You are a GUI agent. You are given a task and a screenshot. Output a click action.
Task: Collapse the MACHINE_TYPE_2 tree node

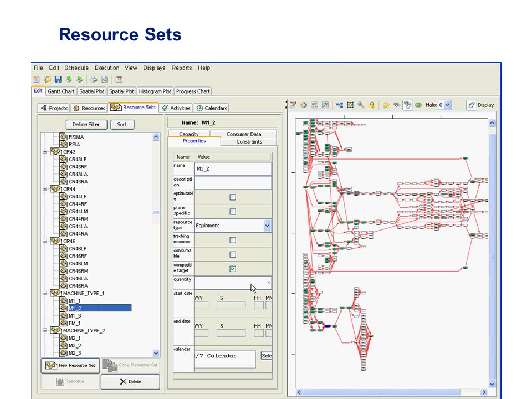[x=45, y=330]
